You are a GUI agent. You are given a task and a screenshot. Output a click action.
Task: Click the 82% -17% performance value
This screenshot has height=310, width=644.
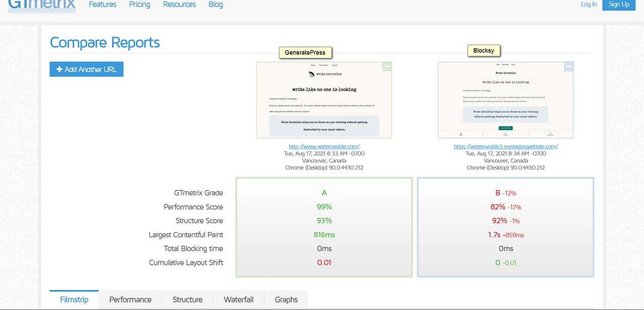point(506,207)
